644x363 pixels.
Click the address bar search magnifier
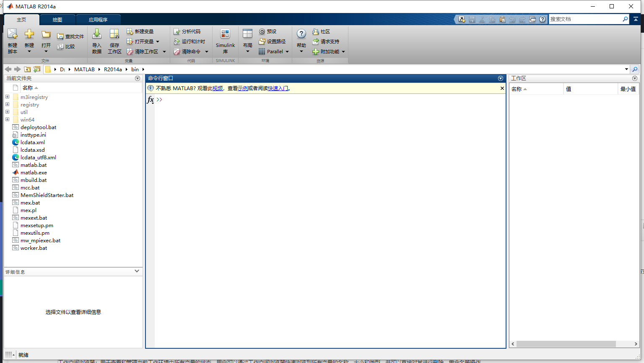(x=635, y=69)
